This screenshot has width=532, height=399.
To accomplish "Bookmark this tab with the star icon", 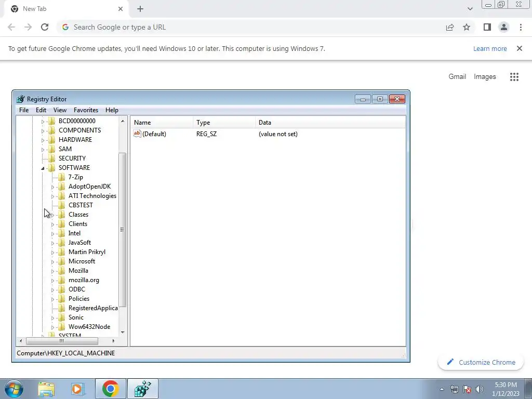I will click(x=467, y=27).
